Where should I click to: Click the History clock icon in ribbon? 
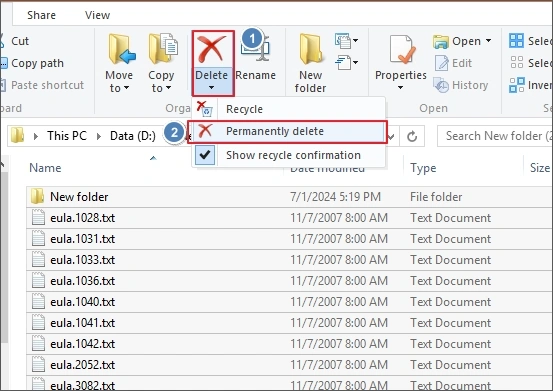[x=441, y=85]
